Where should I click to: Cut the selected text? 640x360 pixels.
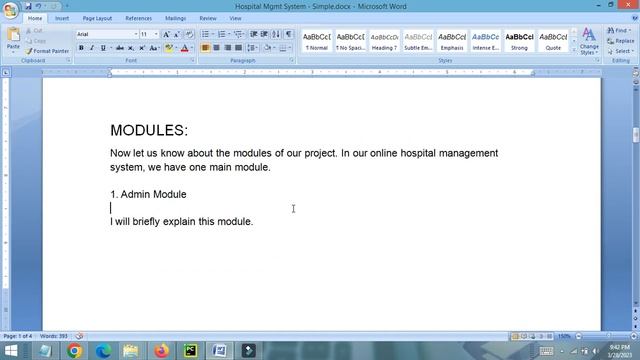pyautogui.click(x=36, y=31)
